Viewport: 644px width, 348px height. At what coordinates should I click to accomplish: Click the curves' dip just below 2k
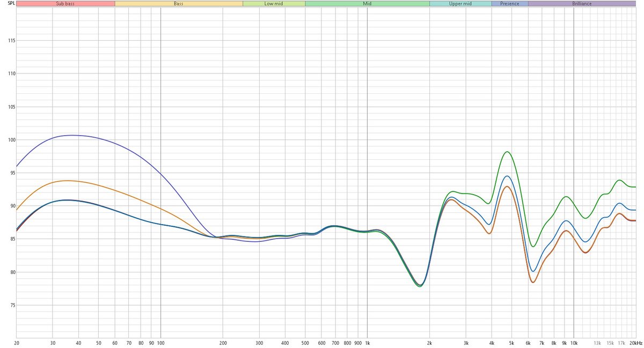tap(420, 285)
